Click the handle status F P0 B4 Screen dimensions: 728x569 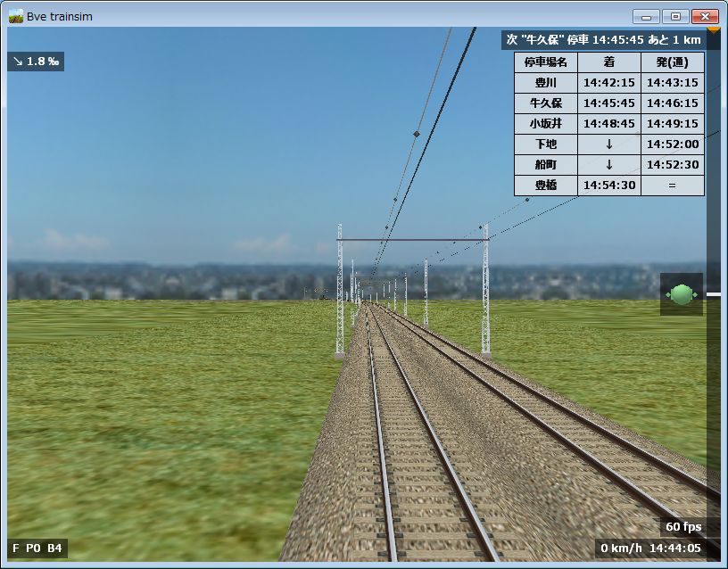coord(37,548)
